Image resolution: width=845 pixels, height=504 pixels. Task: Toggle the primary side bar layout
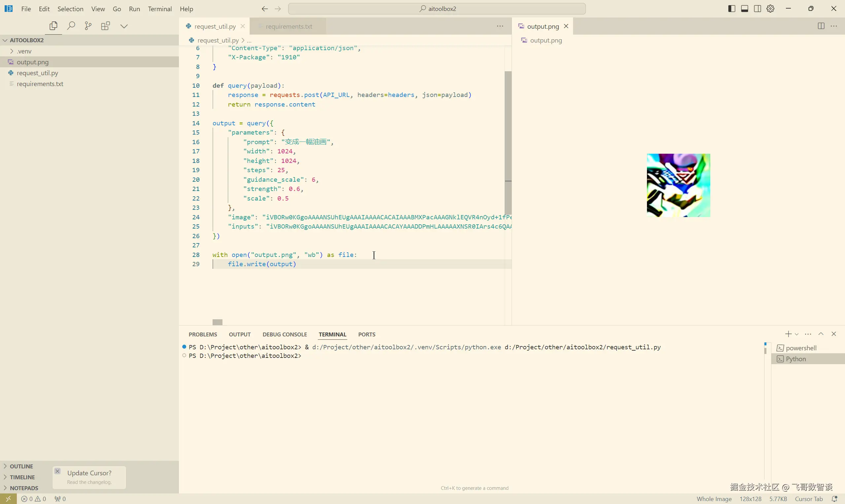point(732,9)
